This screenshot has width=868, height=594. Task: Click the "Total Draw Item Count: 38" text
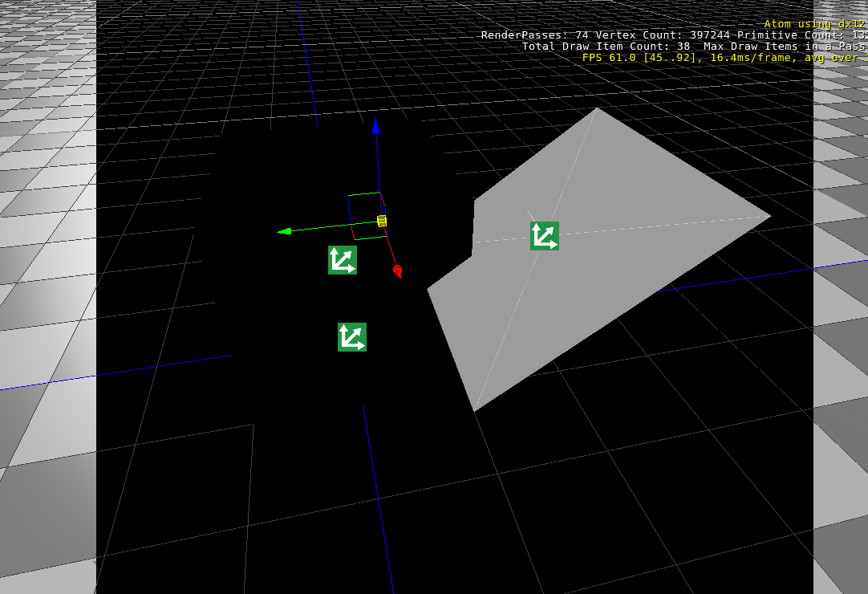point(606,47)
